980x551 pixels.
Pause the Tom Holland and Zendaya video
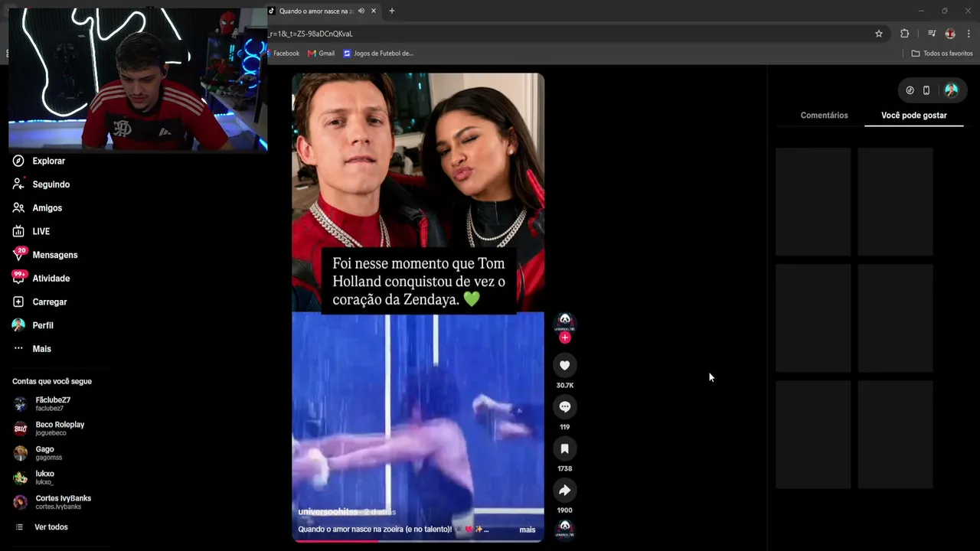click(x=418, y=308)
